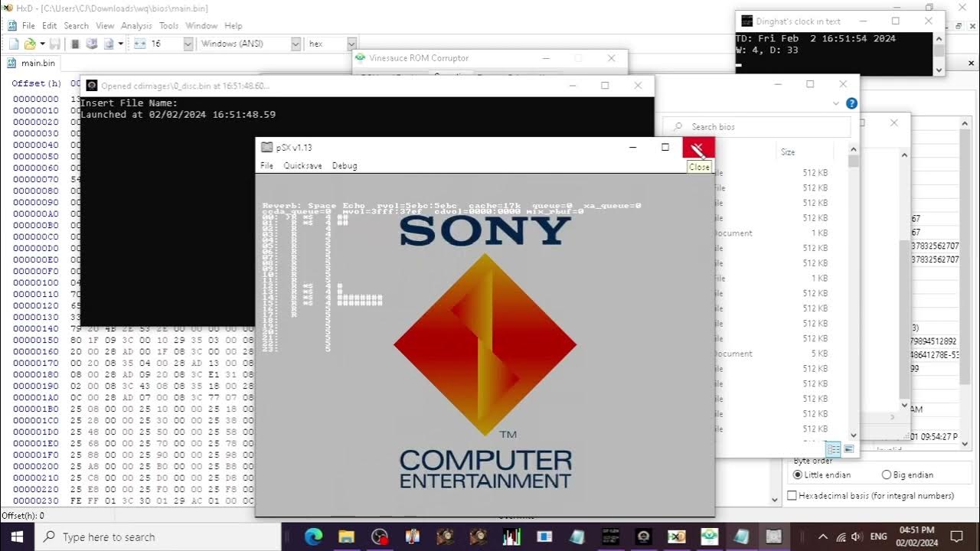
Task: Click the Offset(h) column header in HxD
Action: [x=36, y=83]
